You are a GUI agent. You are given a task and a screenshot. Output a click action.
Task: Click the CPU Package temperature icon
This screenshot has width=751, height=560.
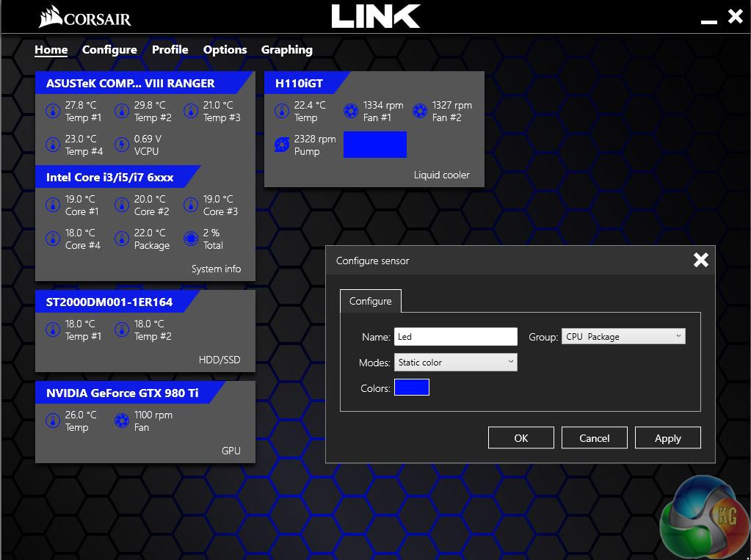[x=122, y=239]
